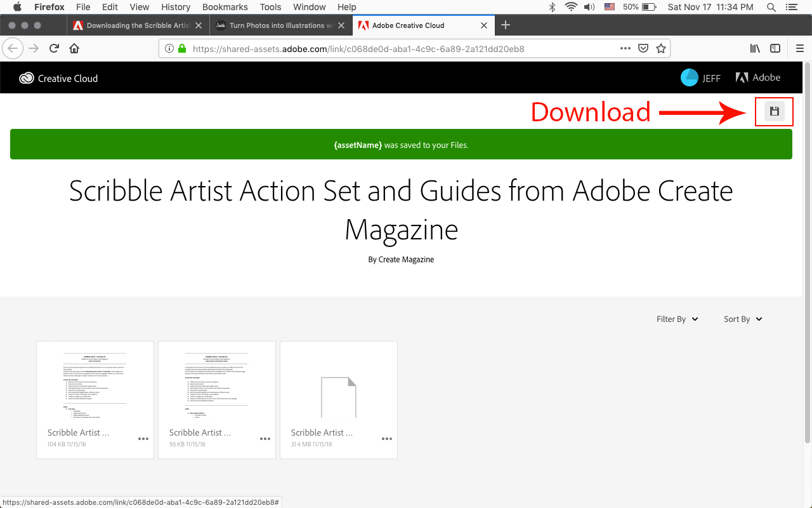Open the Help menu

(347, 7)
